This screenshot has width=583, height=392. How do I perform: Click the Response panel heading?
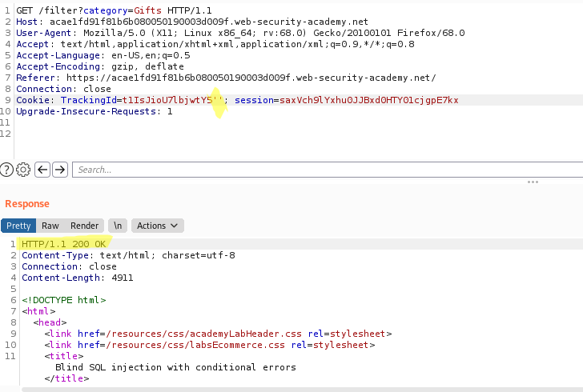(x=27, y=204)
